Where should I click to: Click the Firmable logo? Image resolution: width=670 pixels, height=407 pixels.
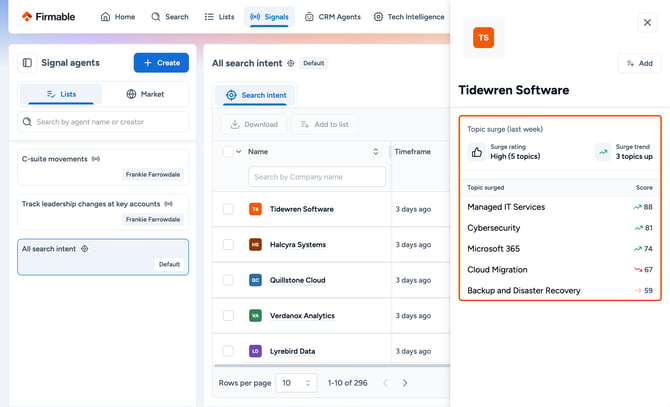(x=48, y=17)
